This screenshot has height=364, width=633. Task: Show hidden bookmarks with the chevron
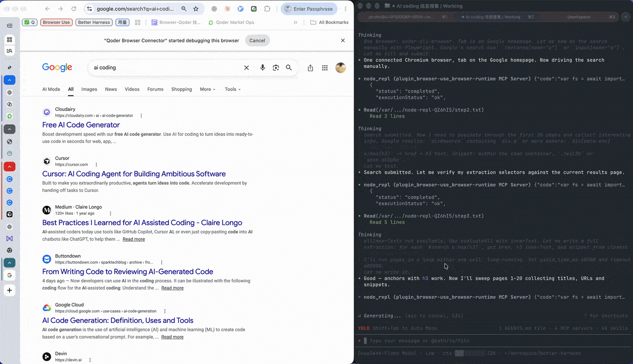pos(296,22)
